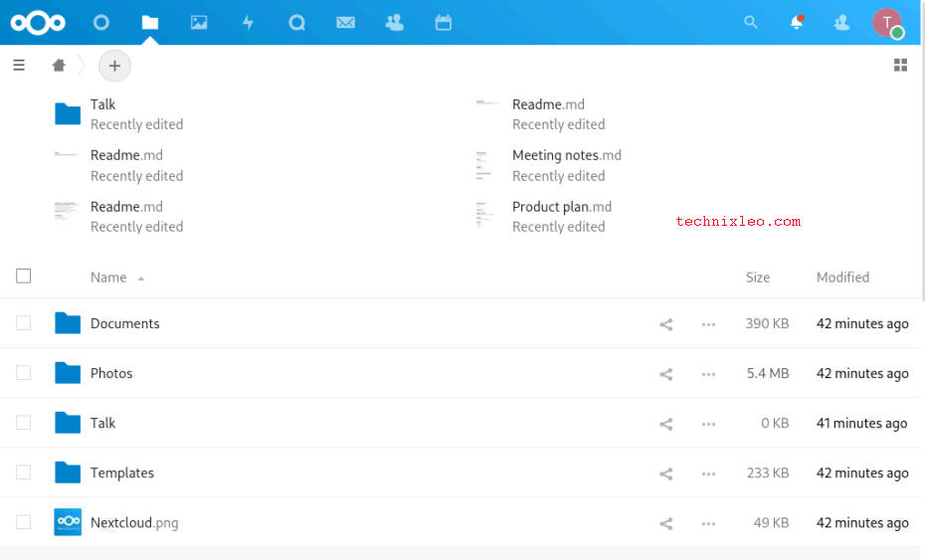Open the Talk app in top bar
This screenshot has width=925, height=560.
click(296, 22)
